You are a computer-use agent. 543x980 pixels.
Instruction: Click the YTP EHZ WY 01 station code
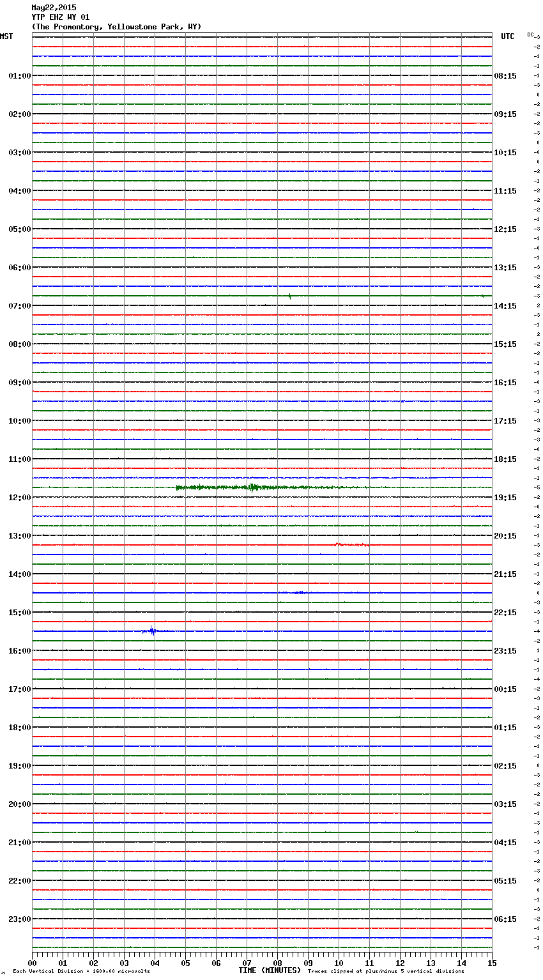(61, 17)
